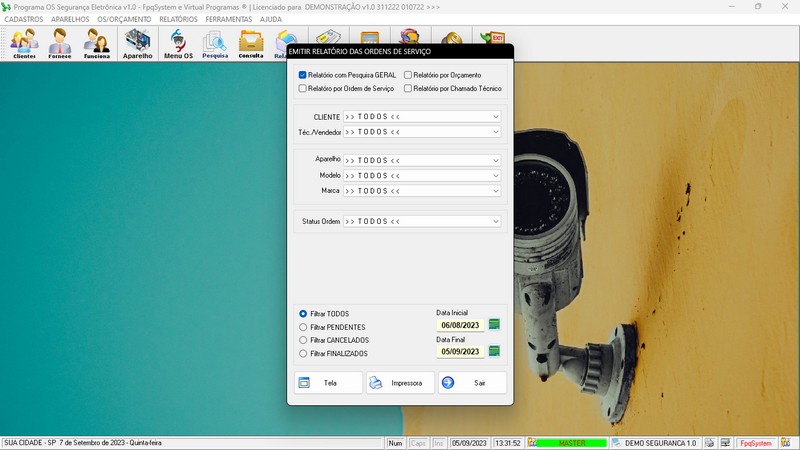
Task: Click the users icon beside MASTER
Action: click(x=532, y=443)
